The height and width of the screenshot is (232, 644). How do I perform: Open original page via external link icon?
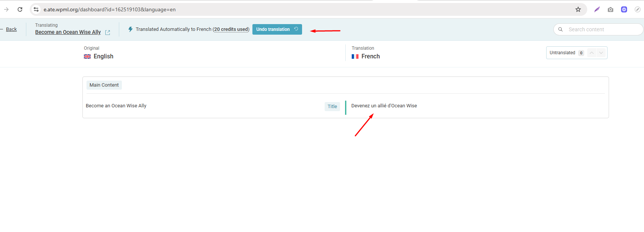108,32
